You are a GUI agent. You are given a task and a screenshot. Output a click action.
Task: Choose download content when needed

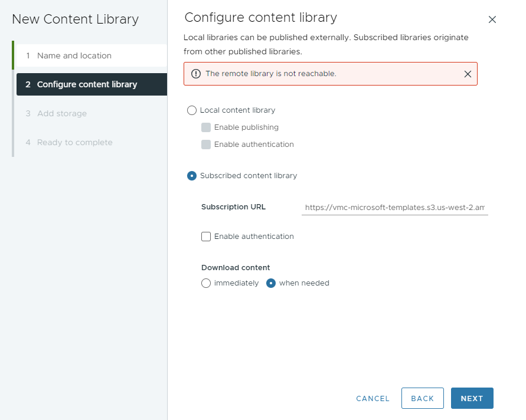tap(272, 283)
